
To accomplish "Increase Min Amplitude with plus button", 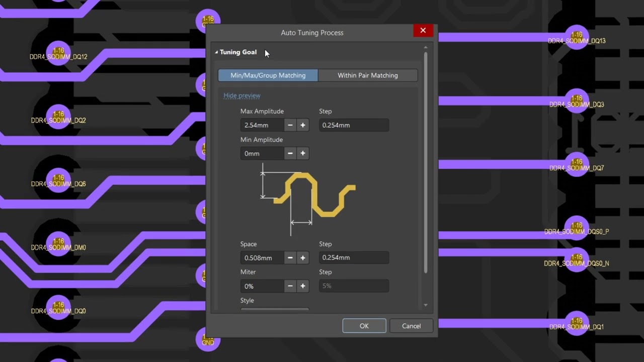I will [302, 153].
